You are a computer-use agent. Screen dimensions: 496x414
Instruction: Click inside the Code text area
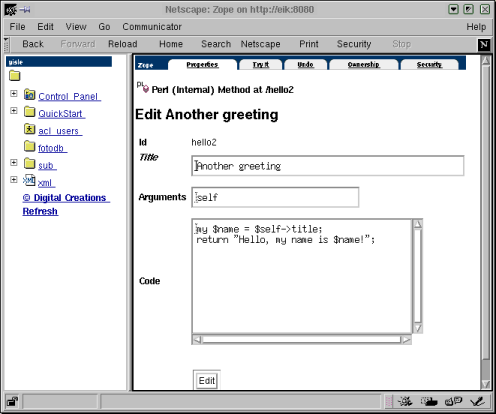302,276
